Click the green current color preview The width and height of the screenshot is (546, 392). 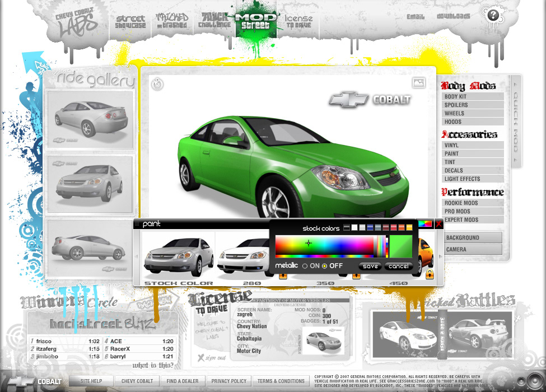tap(401, 246)
